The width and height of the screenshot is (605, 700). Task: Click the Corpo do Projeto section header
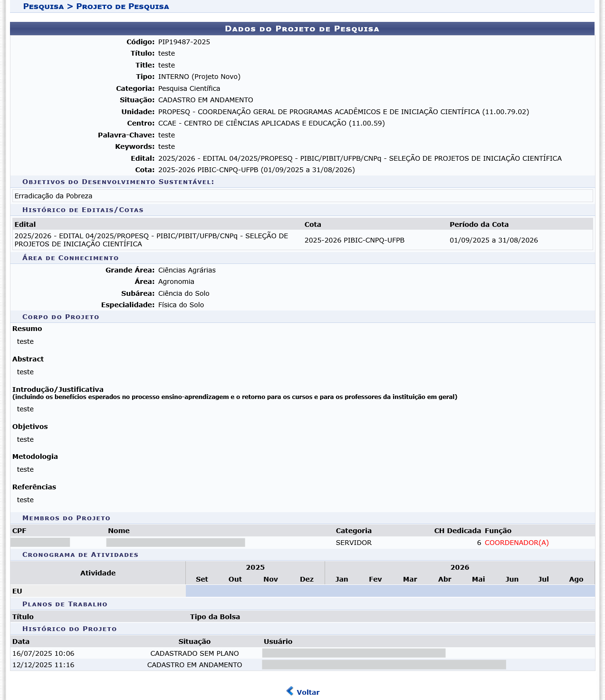61,317
